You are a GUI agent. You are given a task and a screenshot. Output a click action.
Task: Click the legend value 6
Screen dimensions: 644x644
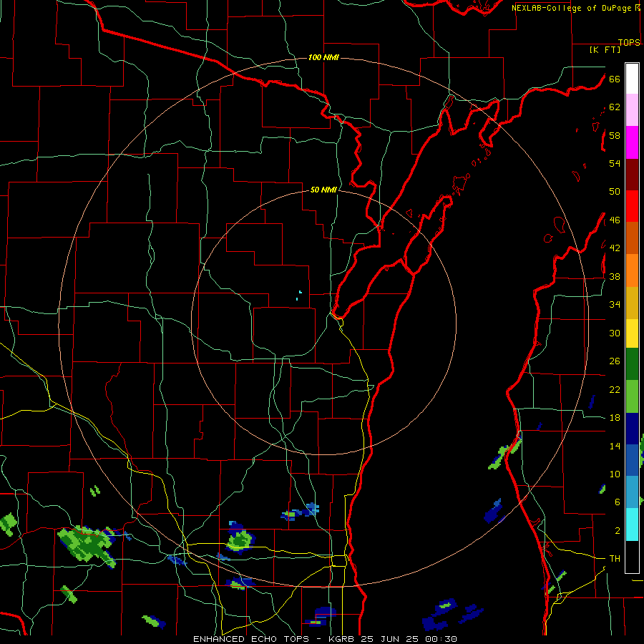[617, 502]
